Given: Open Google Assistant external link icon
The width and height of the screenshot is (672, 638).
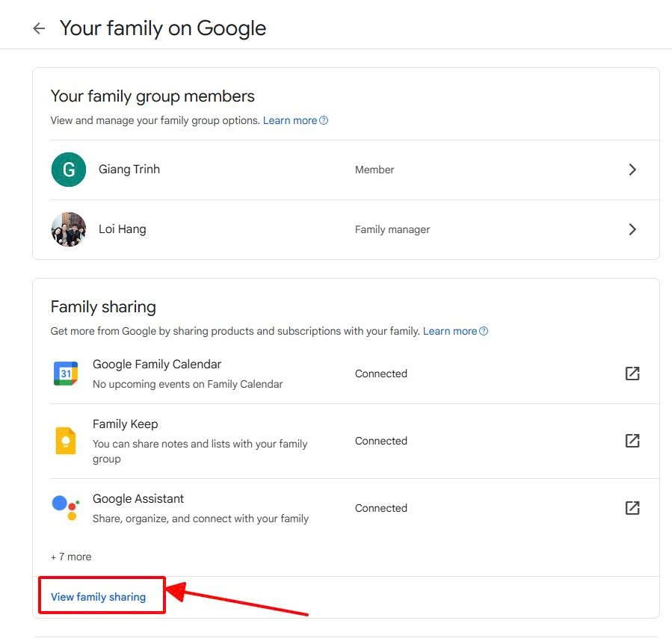Looking at the screenshot, I should (x=632, y=508).
